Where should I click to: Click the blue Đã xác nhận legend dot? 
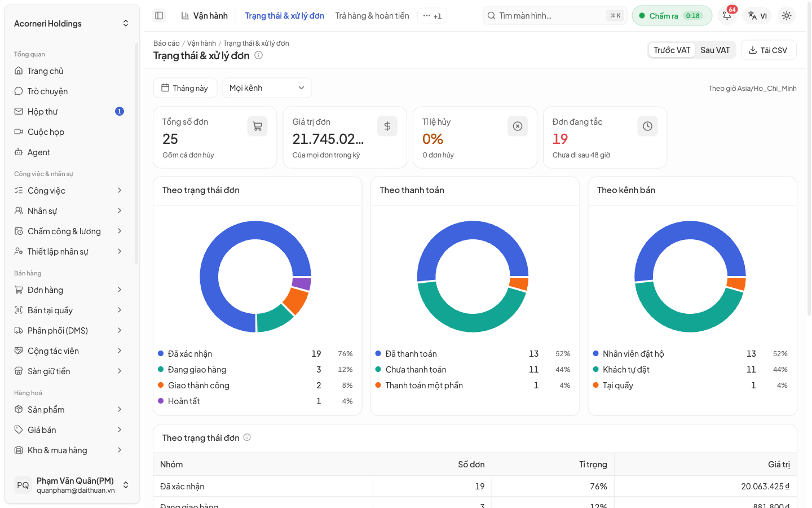(161, 354)
